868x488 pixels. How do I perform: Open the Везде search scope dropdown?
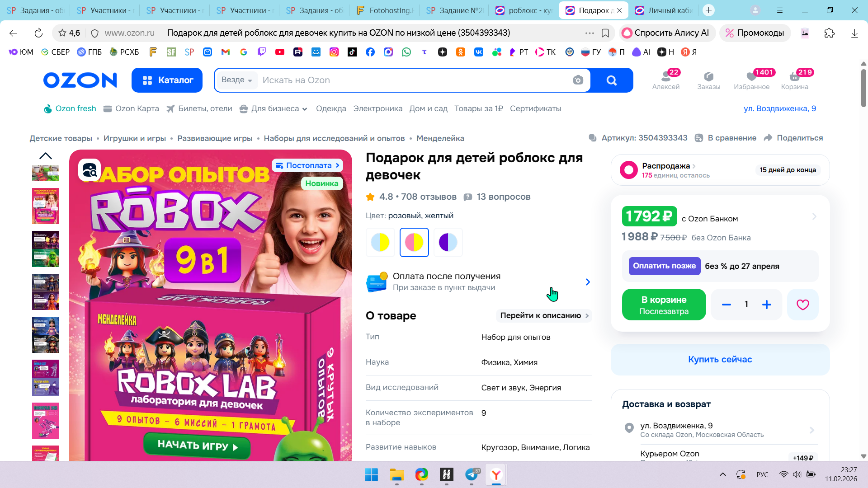tap(236, 80)
